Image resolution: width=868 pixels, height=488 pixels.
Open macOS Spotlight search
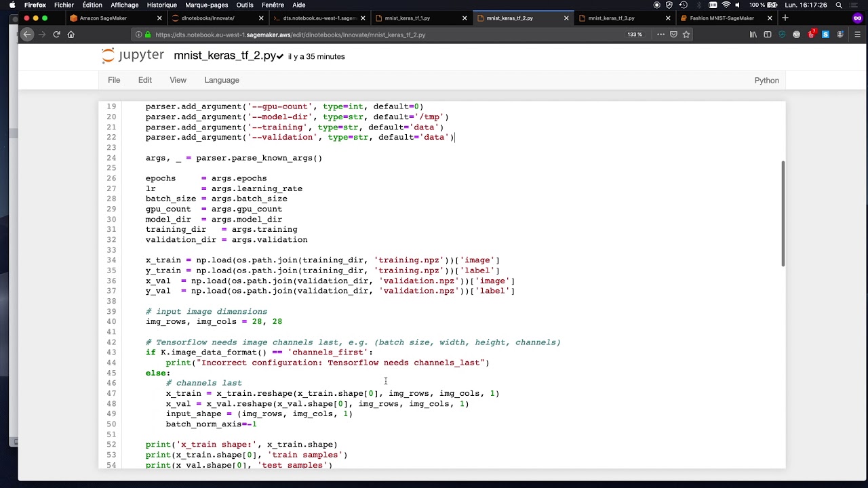click(838, 5)
